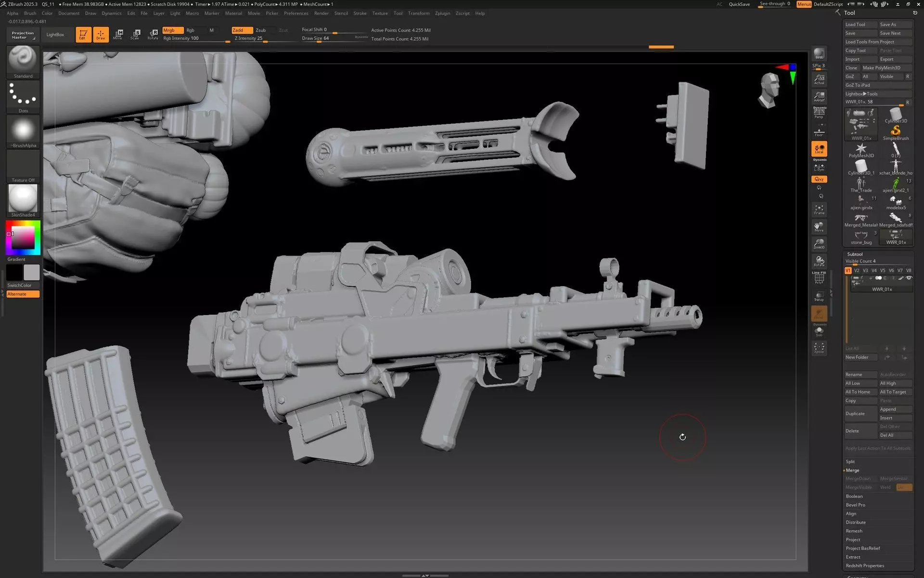Collapse the Merge section

[852, 470]
